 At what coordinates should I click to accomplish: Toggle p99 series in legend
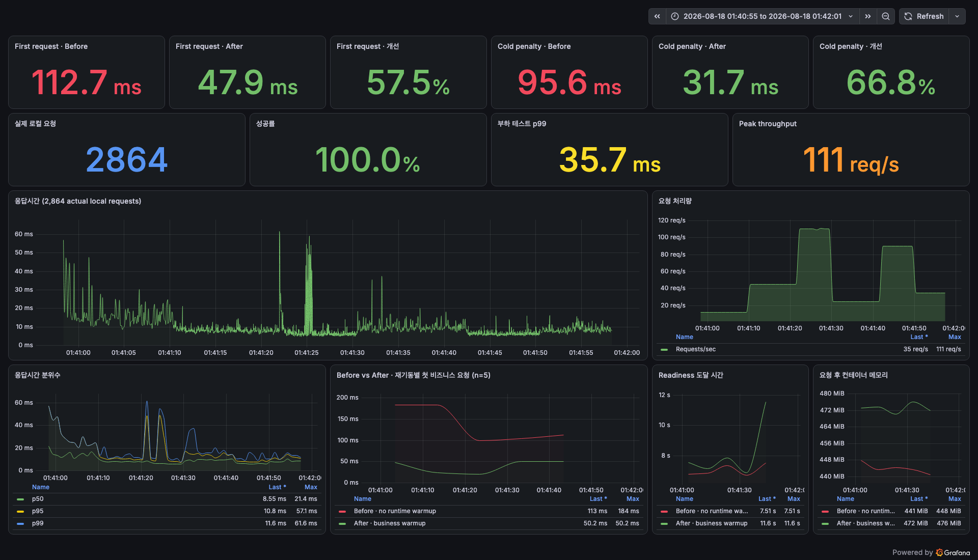point(38,523)
